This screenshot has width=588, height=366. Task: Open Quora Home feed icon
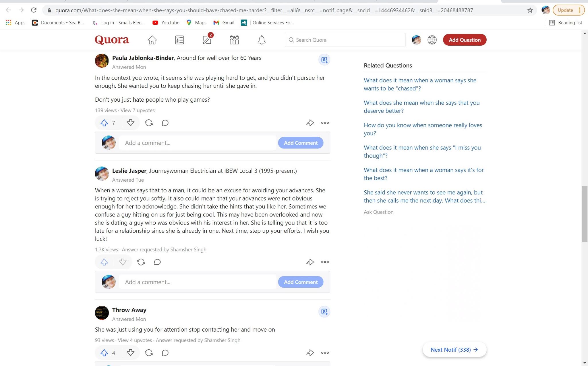[152, 40]
